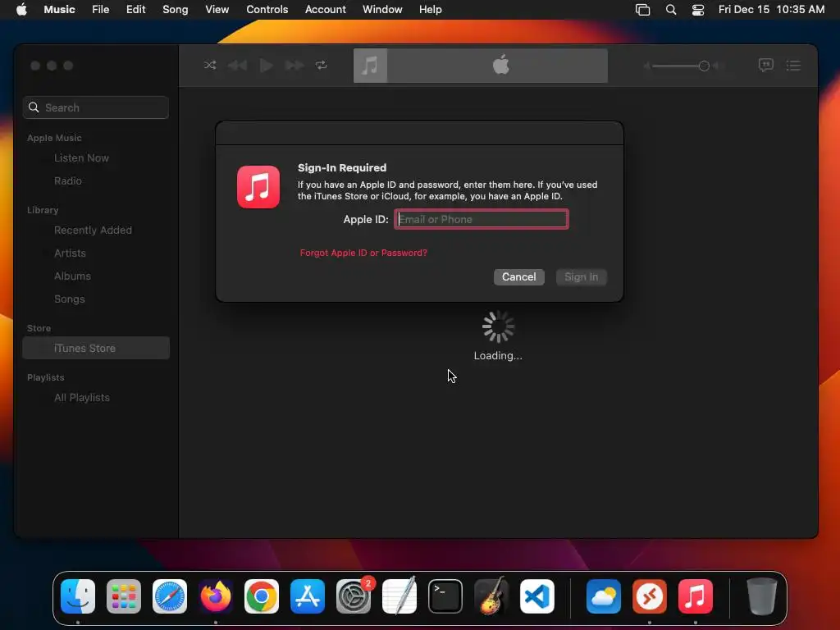Open Google Chrome from the Dock
This screenshot has height=630, width=840.
[x=262, y=596]
